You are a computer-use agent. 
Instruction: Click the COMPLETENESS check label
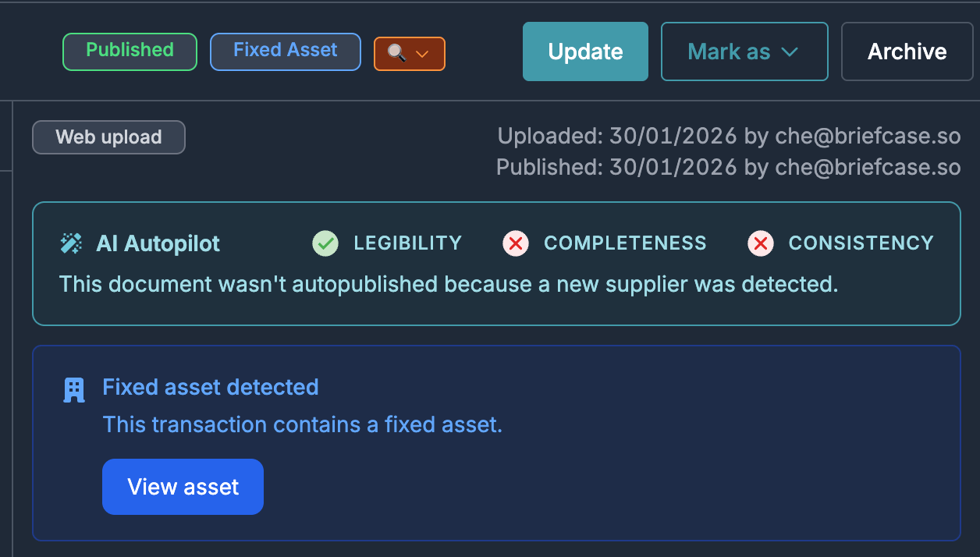(625, 243)
